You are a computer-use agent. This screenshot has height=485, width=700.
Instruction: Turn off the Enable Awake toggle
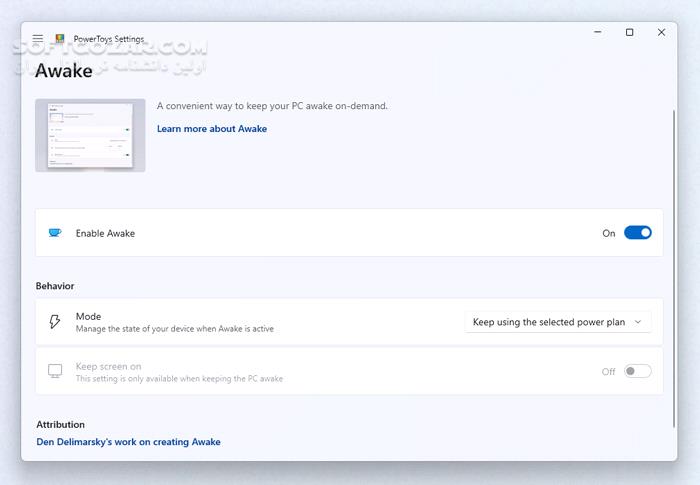tap(638, 233)
